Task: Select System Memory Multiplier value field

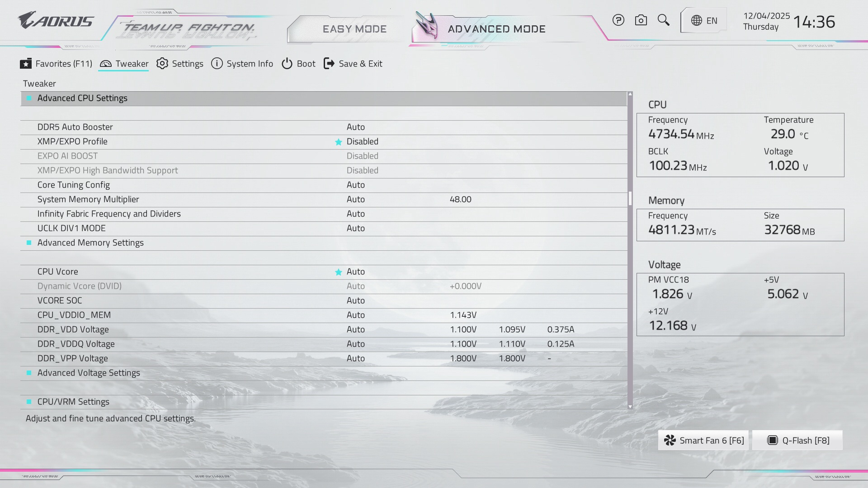Action: click(x=356, y=199)
